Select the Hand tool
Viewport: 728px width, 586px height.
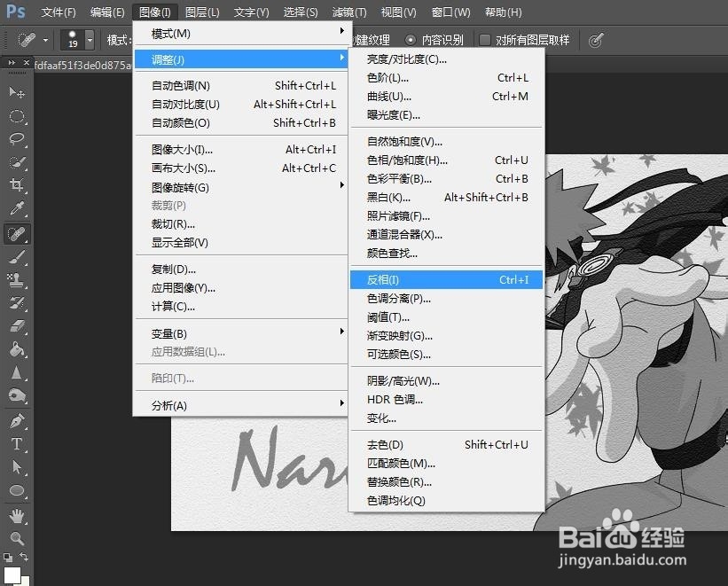(x=17, y=515)
